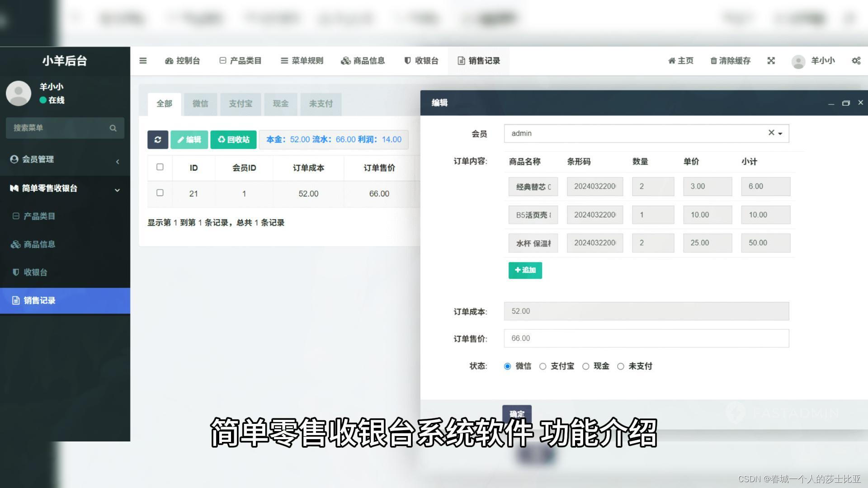Open the 回收站 recycle bin button
The height and width of the screenshot is (488, 868).
point(233,140)
